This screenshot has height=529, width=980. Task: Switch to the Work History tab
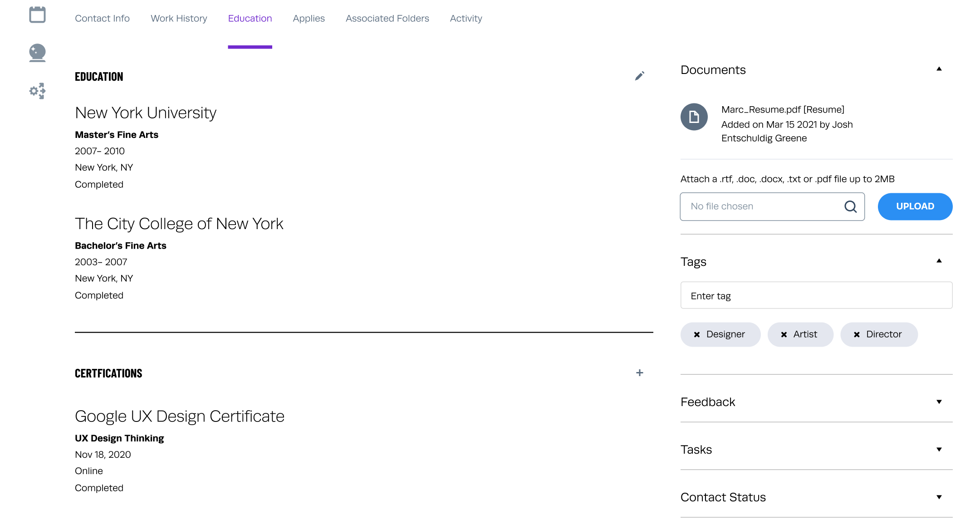(179, 19)
